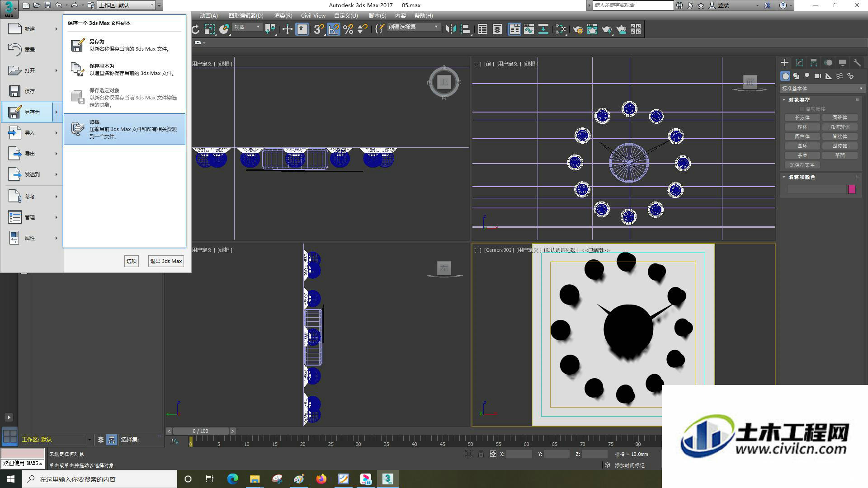Click the search keyword box in title bar
Screen dimensions: 868x488
click(633, 5)
